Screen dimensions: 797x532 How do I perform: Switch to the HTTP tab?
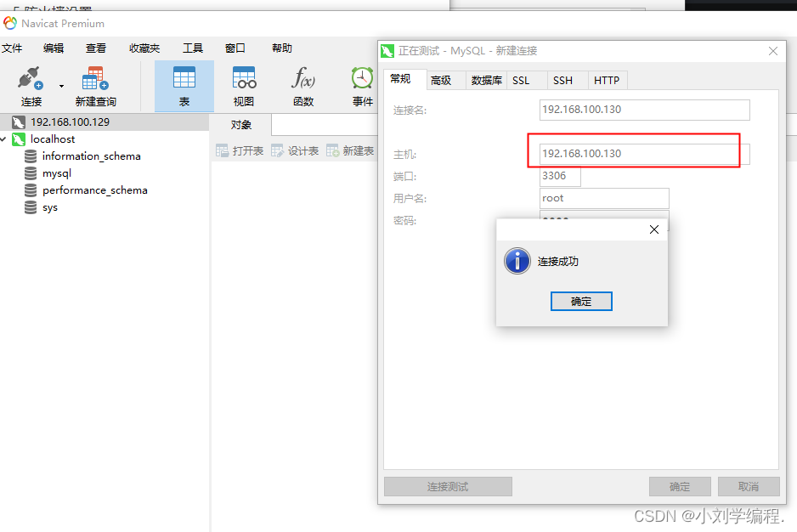click(x=607, y=81)
